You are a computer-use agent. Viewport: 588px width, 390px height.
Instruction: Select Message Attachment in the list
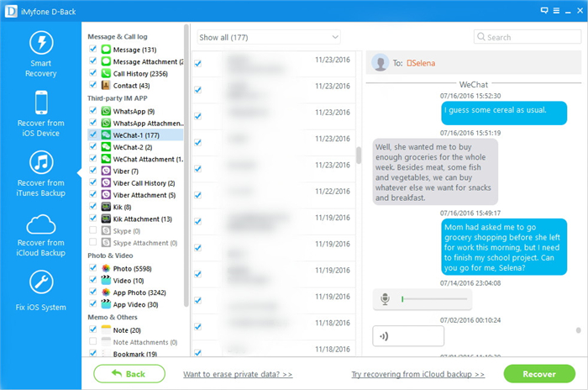[148, 61]
